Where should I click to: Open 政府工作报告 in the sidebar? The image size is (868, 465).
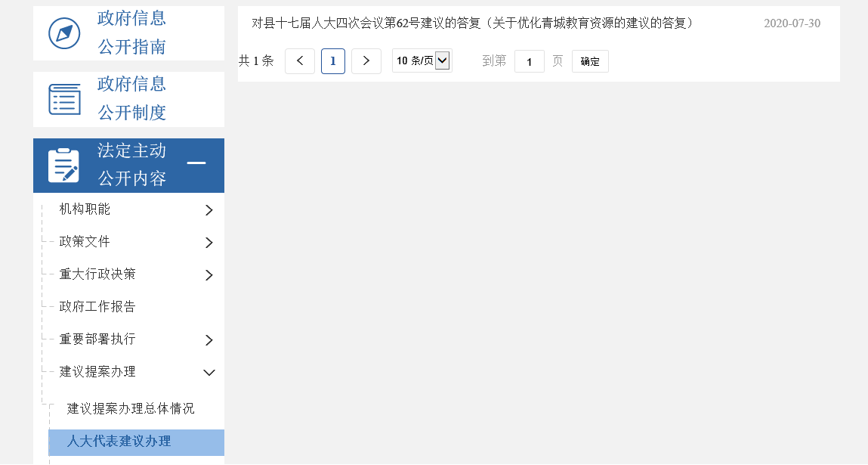point(97,306)
